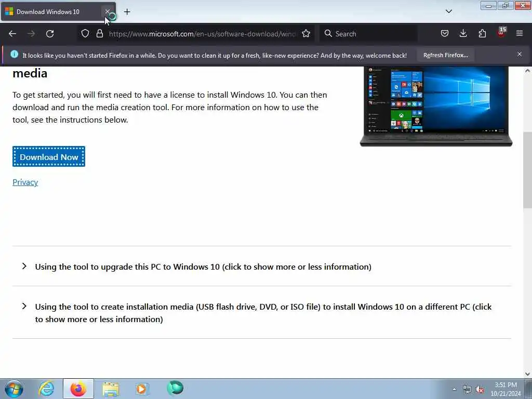Open the Extensions puzzle icon
The width and height of the screenshot is (532, 399).
tap(482, 34)
